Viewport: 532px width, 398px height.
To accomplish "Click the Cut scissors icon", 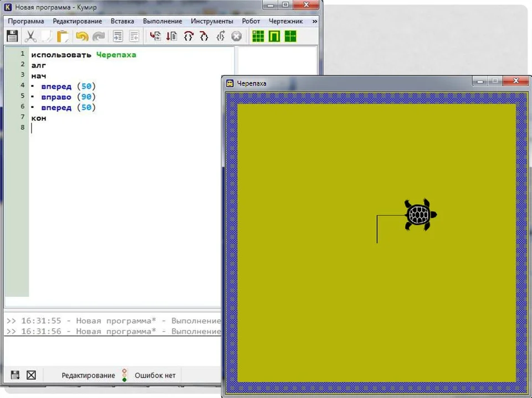I will pyautogui.click(x=30, y=37).
